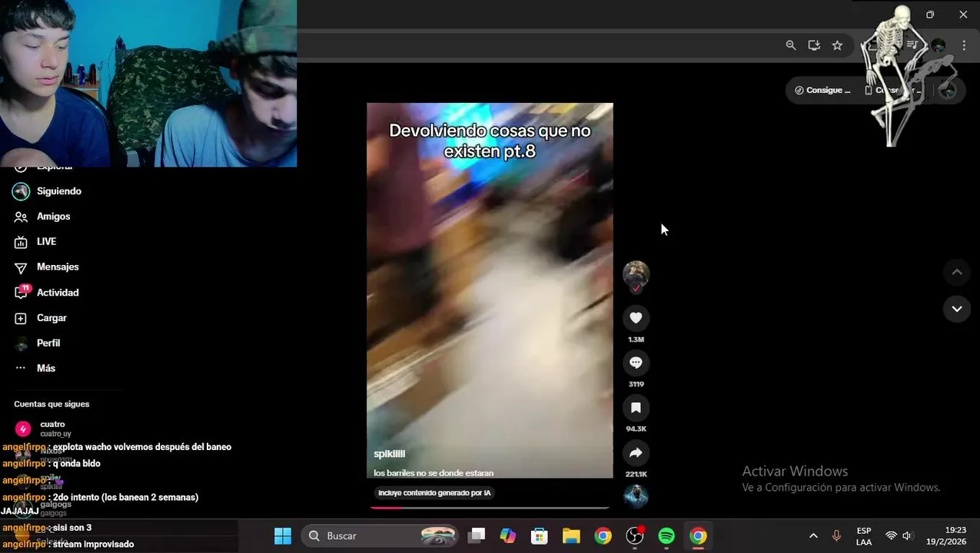Click the Consigue button in the top pill
Screen dimensions: 980x553
coord(823,90)
